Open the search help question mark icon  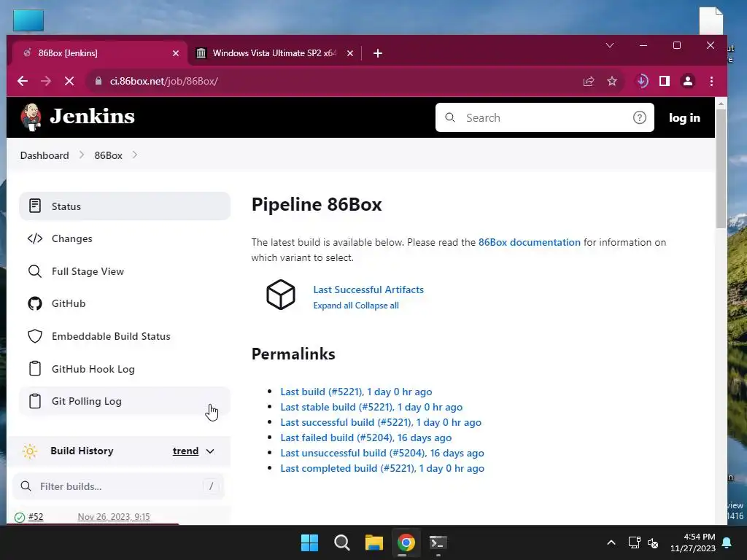pyautogui.click(x=639, y=117)
